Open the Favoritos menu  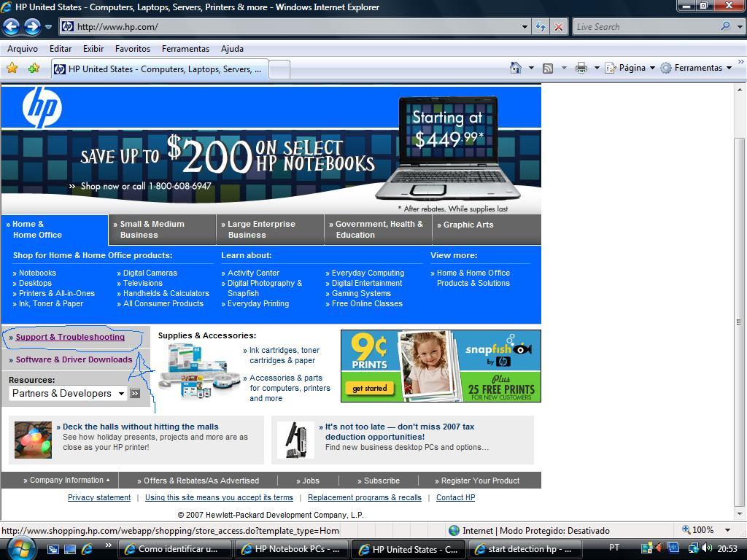[x=133, y=49]
